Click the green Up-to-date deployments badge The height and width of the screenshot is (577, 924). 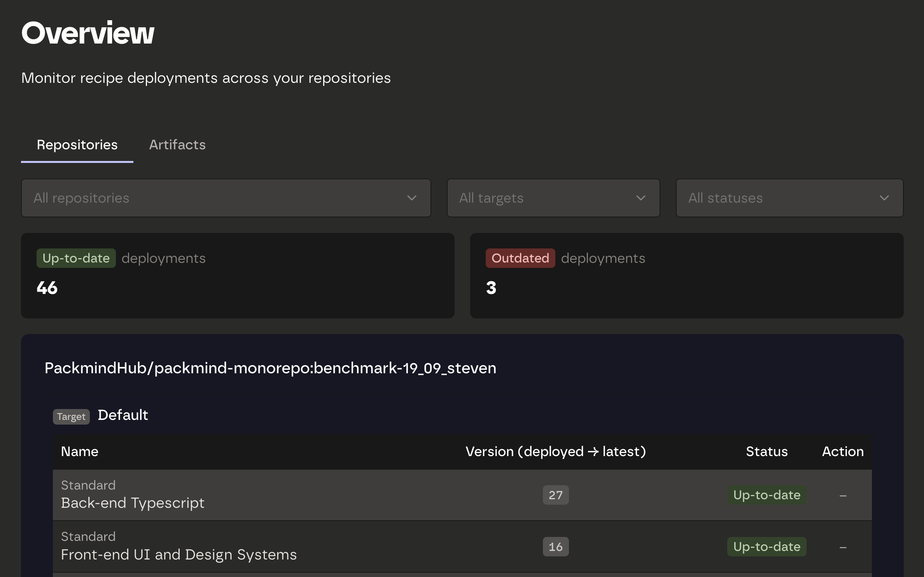pyautogui.click(x=76, y=258)
